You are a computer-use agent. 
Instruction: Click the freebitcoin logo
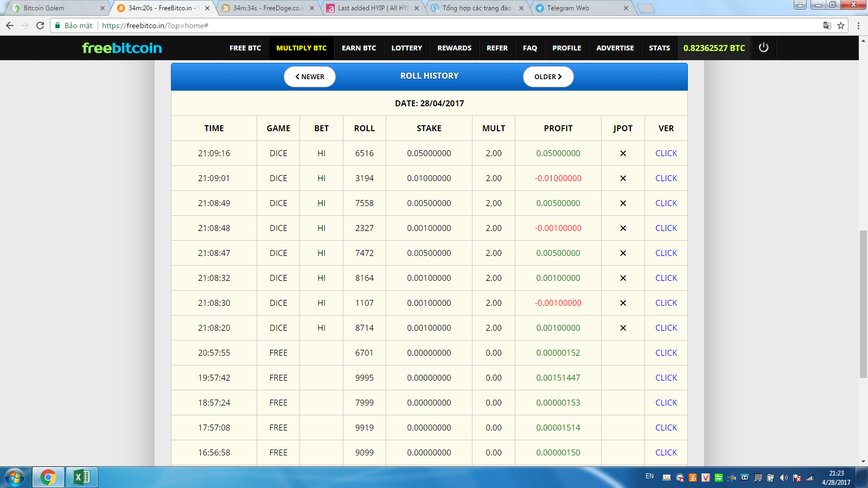[122, 48]
